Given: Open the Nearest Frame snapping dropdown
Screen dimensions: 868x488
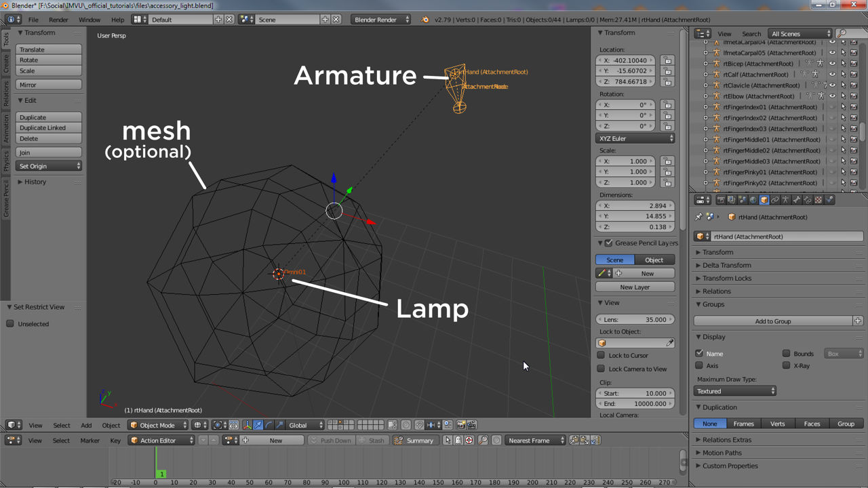Looking at the screenshot, I should pyautogui.click(x=536, y=440).
